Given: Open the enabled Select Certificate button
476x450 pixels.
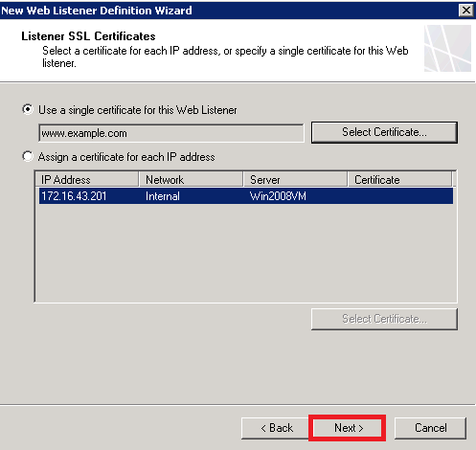Looking at the screenshot, I should coord(384,132).
